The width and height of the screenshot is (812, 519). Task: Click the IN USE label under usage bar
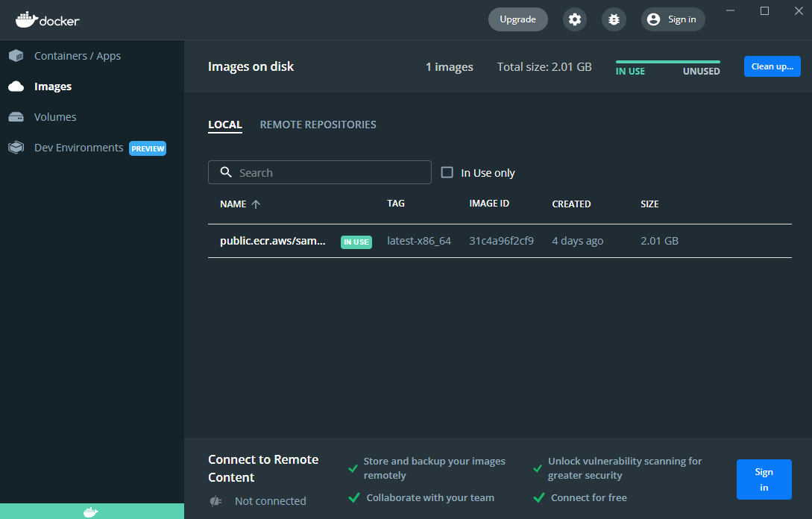point(630,72)
